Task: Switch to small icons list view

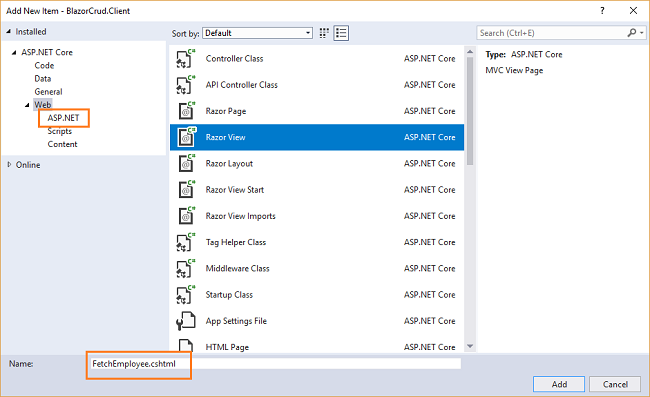Action: [x=341, y=33]
